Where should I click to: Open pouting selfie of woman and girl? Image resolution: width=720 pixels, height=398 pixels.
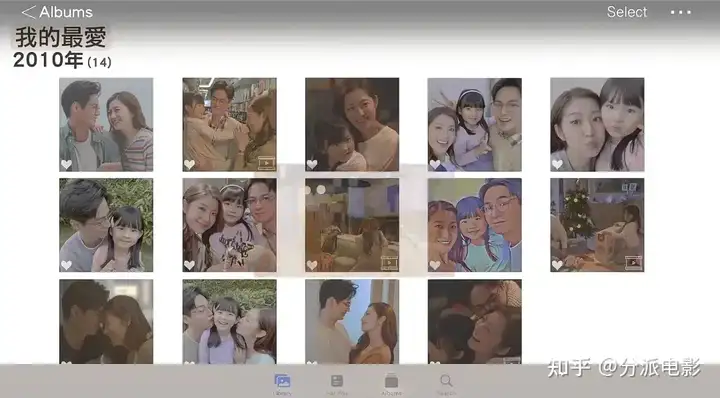(x=597, y=124)
